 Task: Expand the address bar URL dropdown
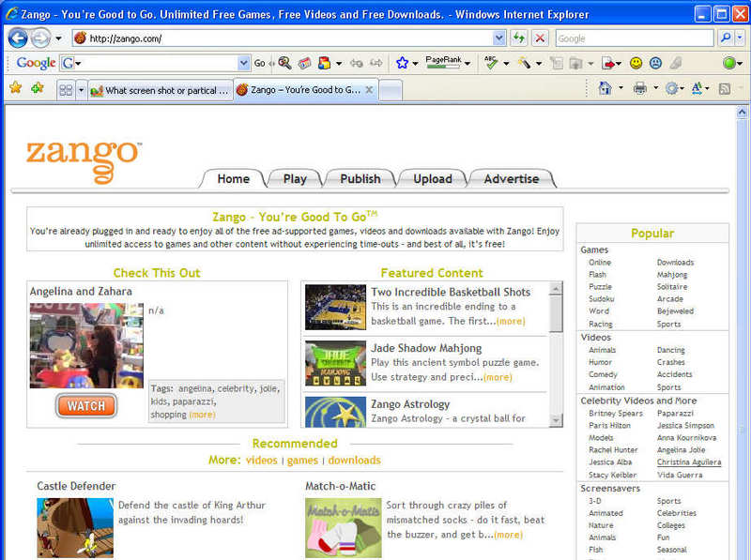pos(498,38)
